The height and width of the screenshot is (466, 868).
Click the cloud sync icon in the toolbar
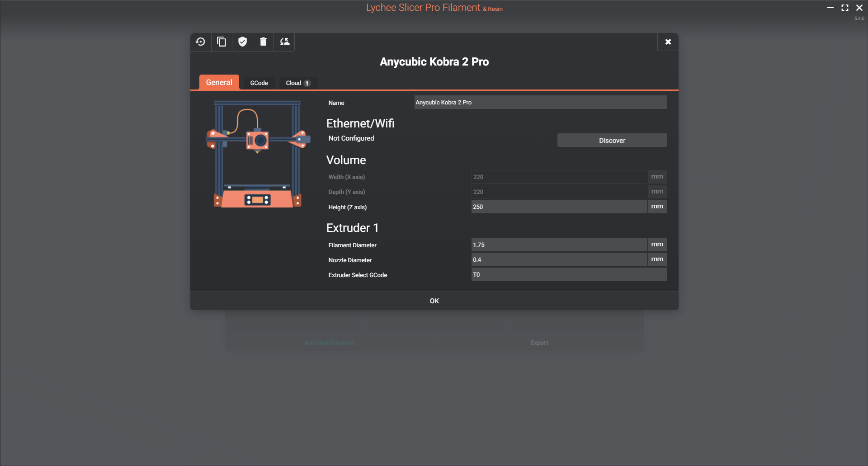point(284,42)
